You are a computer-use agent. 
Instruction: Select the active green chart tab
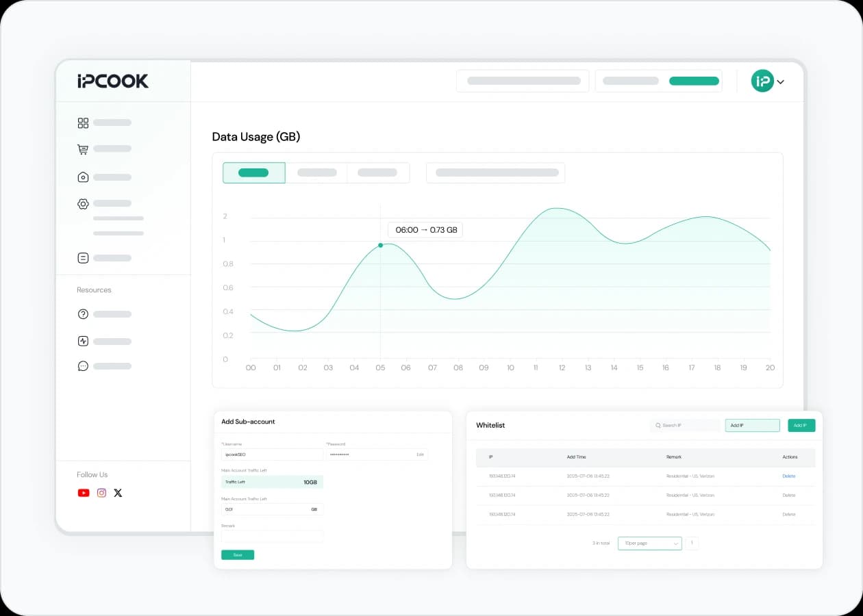(253, 172)
